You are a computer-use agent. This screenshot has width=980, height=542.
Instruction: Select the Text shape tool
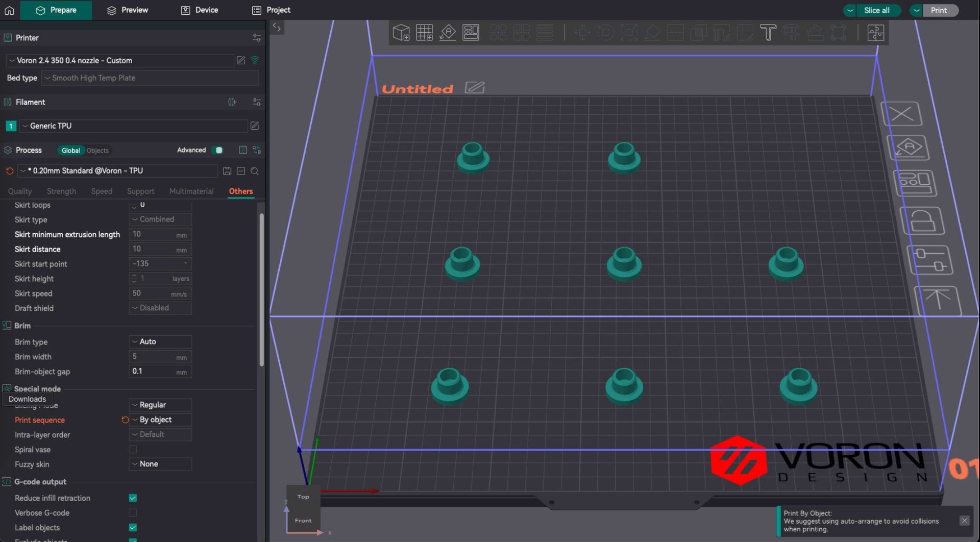768,33
